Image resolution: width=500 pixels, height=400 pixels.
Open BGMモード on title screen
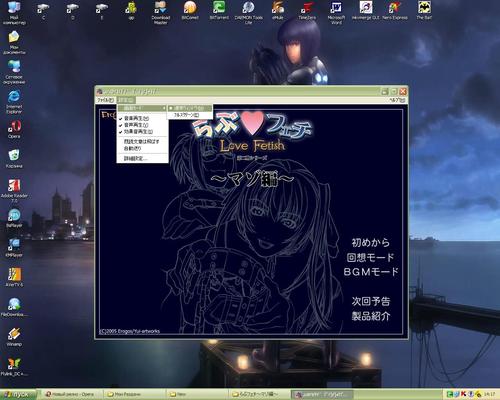(371, 272)
